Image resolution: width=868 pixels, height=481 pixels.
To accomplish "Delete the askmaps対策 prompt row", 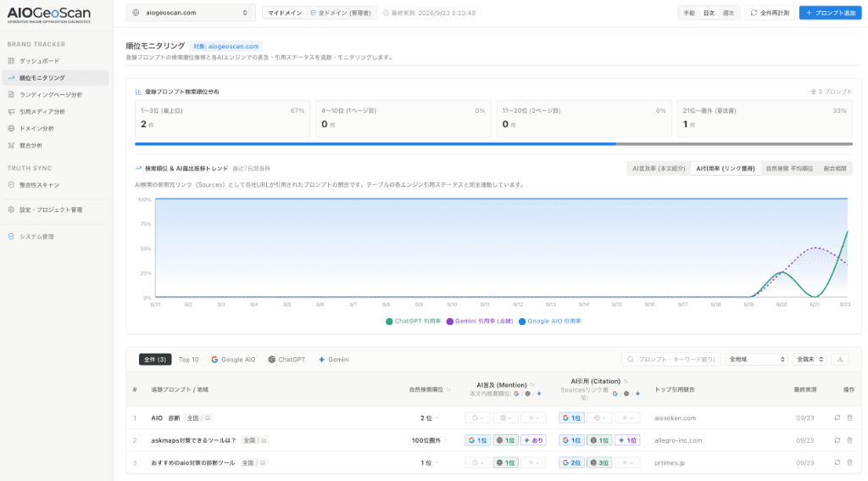I will pyautogui.click(x=849, y=440).
